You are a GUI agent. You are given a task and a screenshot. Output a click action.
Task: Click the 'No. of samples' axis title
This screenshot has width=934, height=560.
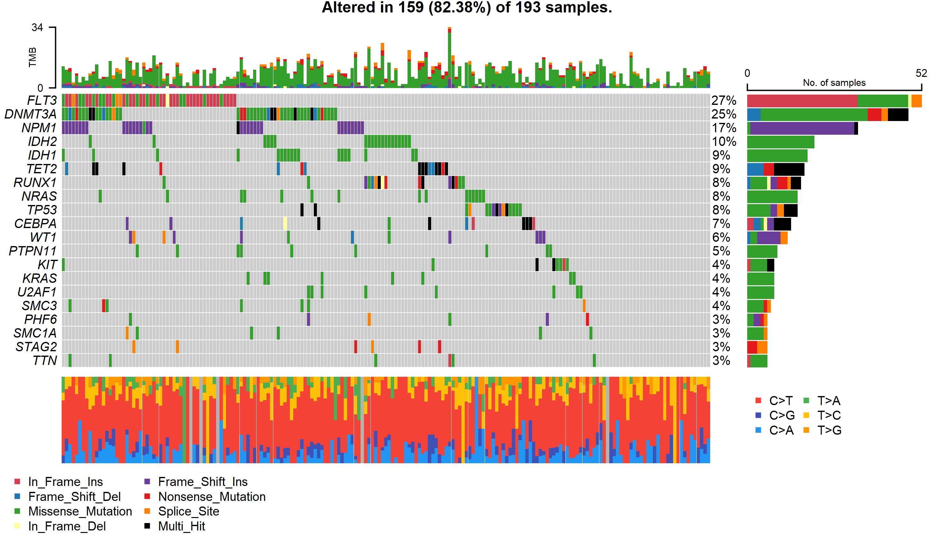tap(834, 83)
